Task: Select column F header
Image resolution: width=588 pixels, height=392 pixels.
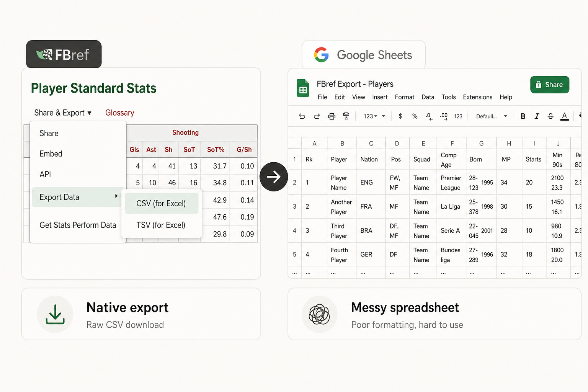Action: tap(452, 143)
